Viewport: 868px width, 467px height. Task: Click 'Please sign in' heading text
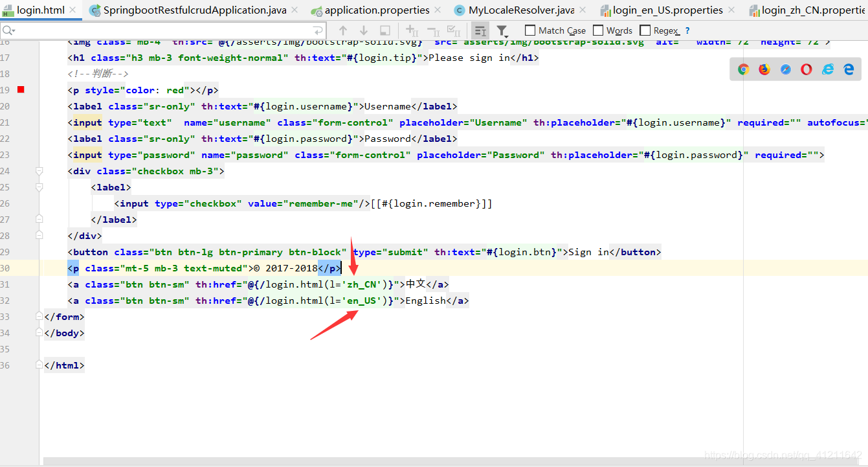point(470,58)
